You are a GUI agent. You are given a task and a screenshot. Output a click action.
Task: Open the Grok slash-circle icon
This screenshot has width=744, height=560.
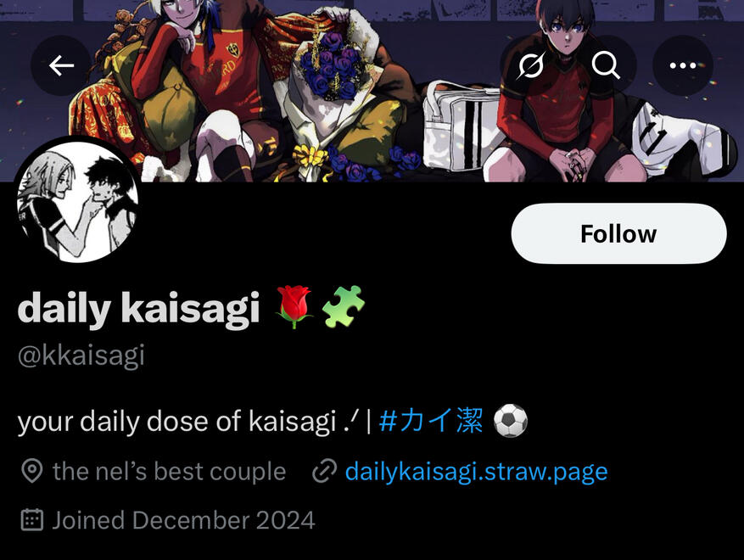[530, 65]
